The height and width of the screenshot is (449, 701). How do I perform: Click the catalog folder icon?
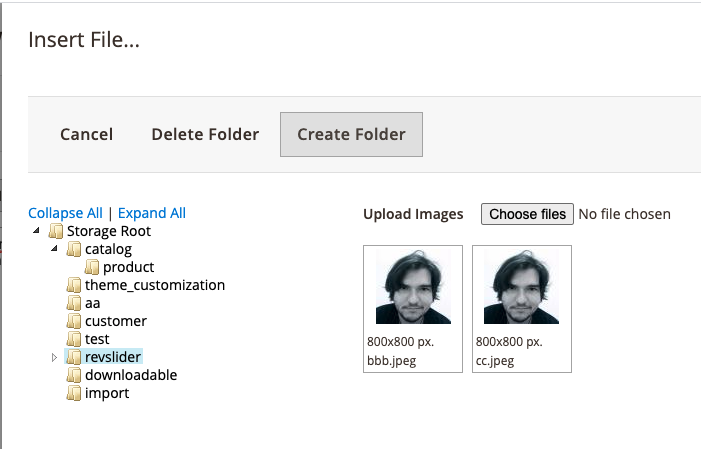74,249
